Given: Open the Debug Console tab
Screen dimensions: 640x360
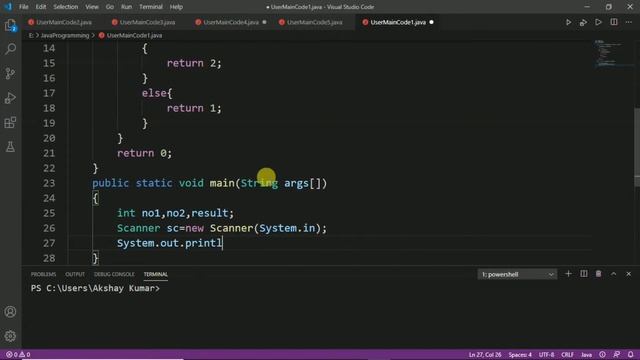Looking at the screenshot, I should click(x=114, y=274).
